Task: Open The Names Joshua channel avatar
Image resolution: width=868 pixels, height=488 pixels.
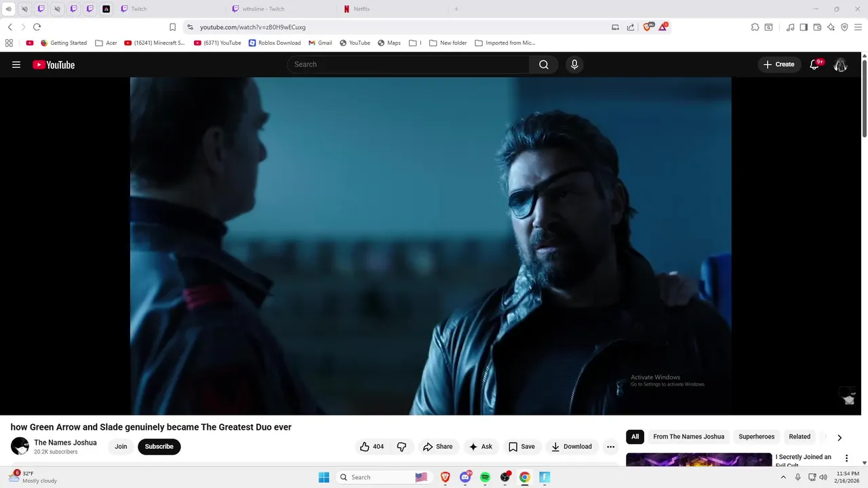Action: point(20,446)
